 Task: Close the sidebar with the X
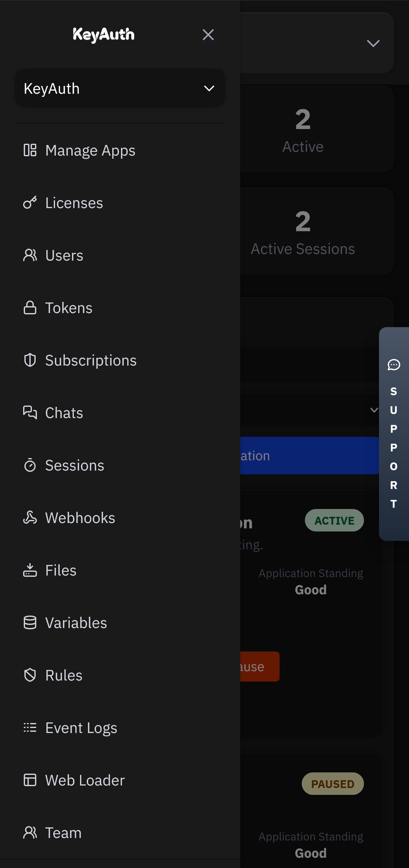[x=208, y=35]
